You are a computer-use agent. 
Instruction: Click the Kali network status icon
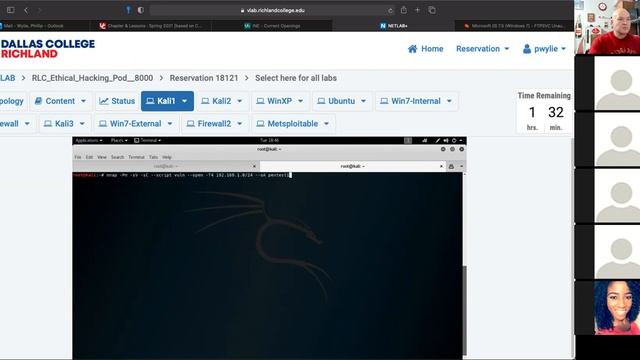click(424, 140)
